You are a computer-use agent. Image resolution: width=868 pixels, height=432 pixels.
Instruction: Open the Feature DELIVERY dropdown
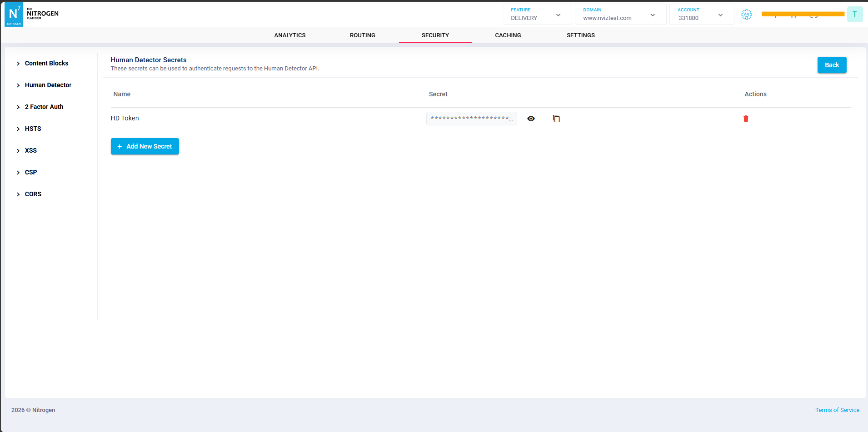coord(537,15)
